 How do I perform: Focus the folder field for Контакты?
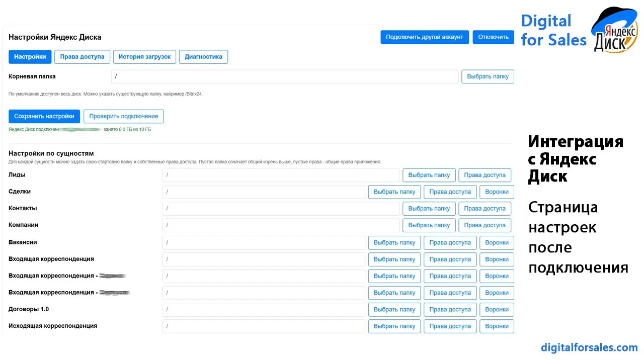click(x=281, y=209)
